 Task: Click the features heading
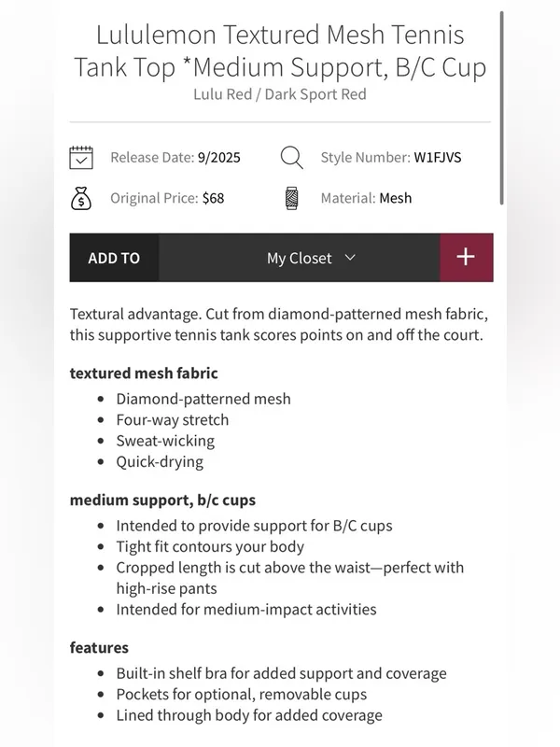[99, 648]
